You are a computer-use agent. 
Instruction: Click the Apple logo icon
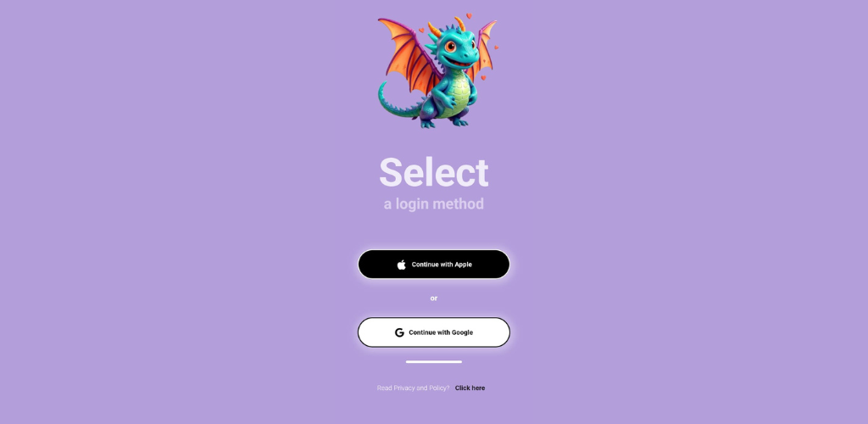401,265
